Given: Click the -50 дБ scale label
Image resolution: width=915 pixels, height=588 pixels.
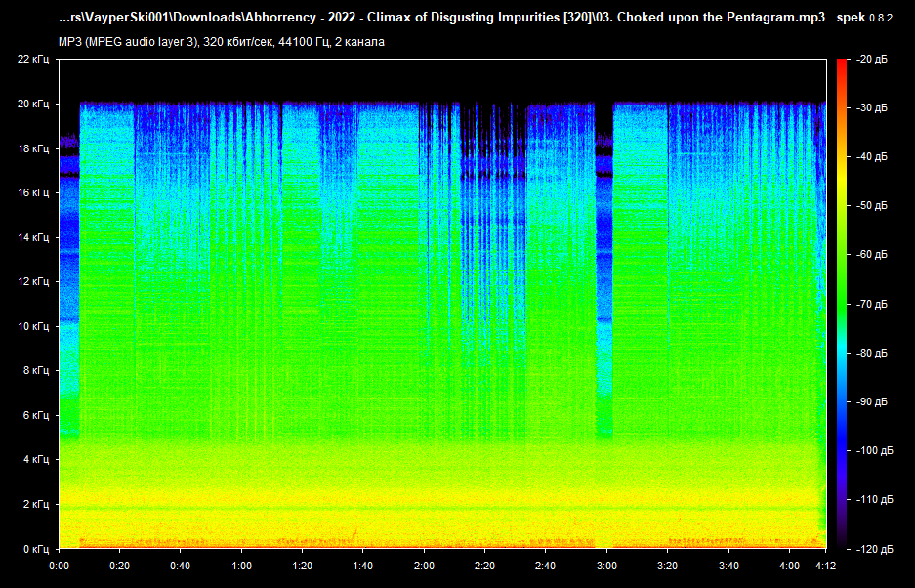Looking at the screenshot, I should [872, 206].
